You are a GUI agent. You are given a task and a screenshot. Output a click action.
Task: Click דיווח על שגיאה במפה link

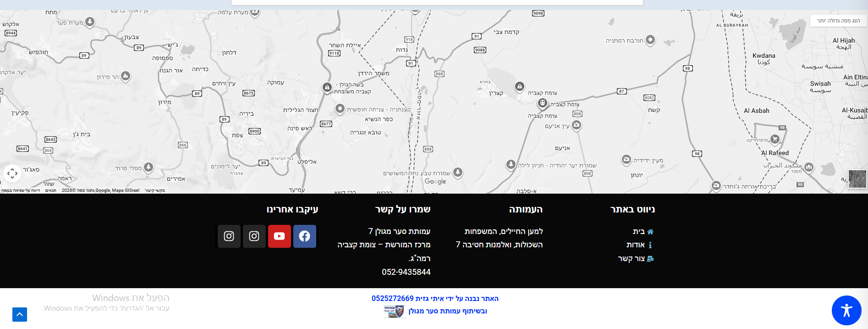click(20, 190)
